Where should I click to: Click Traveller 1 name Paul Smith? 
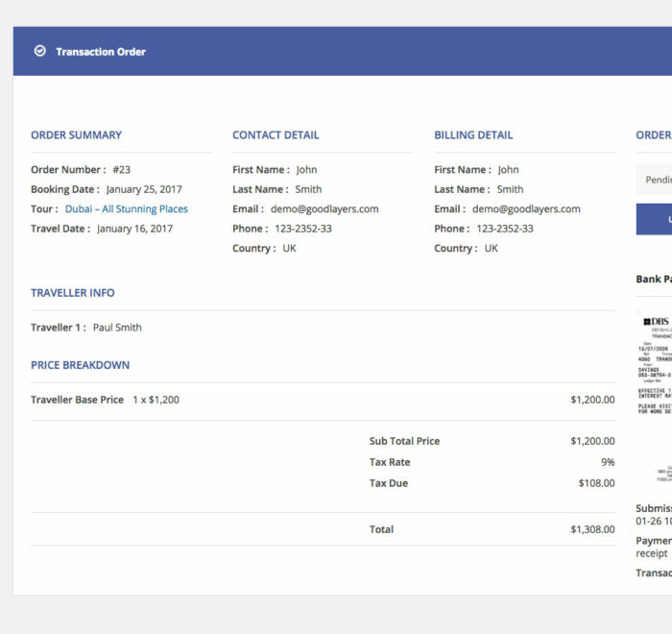point(117,328)
